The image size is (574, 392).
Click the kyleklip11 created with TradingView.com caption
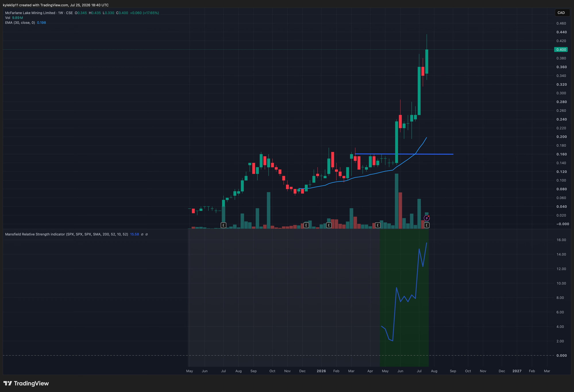56,5
